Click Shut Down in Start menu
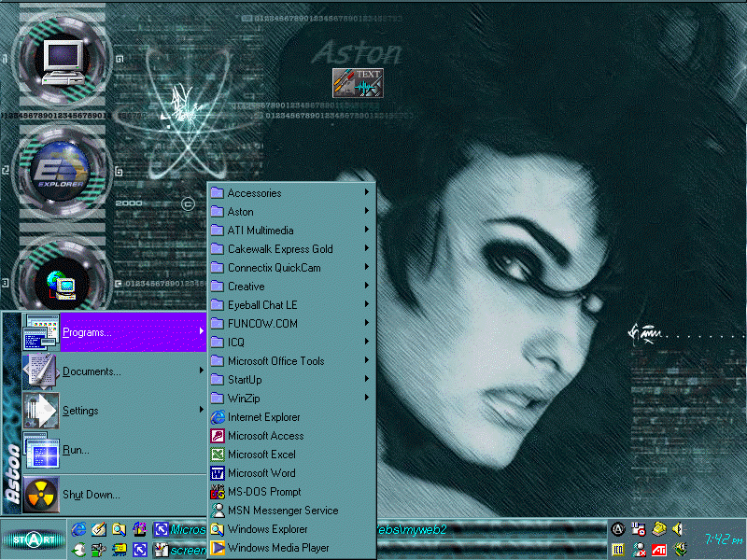 pyautogui.click(x=91, y=495)
